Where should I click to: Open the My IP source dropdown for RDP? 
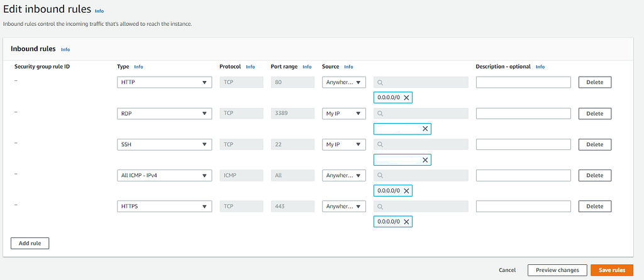click(x=344, y=114)
